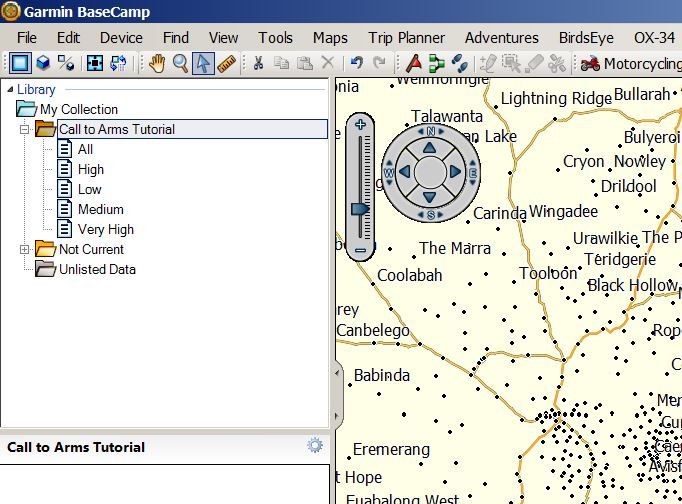
Task: Click the sync map views icon
Action: tap(118, 63)
